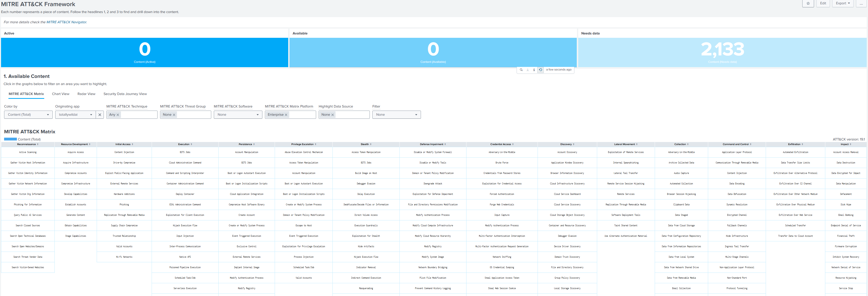Open the Security Data Journey View tab
The image size is (868, 296).
coord(125,94)
